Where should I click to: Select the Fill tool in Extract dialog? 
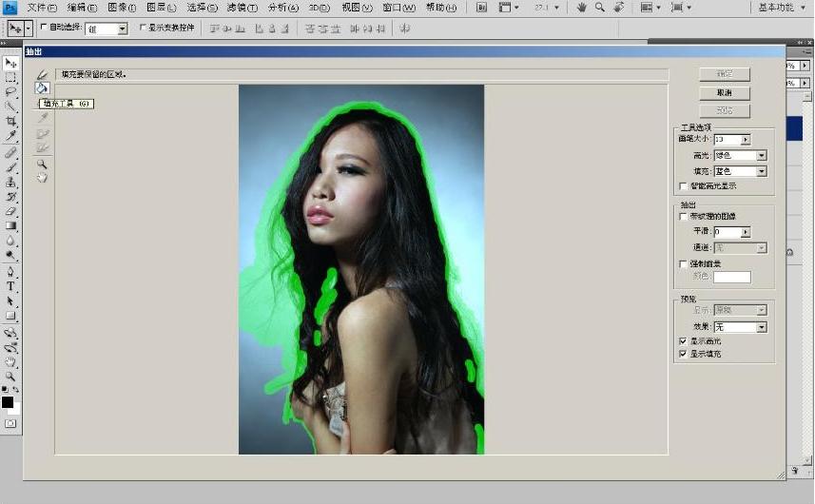(42, 88)
